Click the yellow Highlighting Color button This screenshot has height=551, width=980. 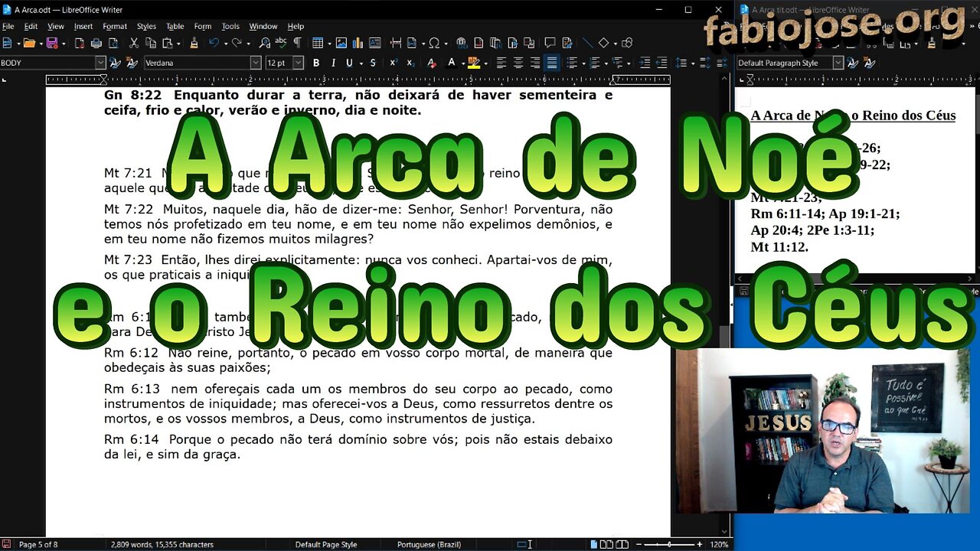474,63
